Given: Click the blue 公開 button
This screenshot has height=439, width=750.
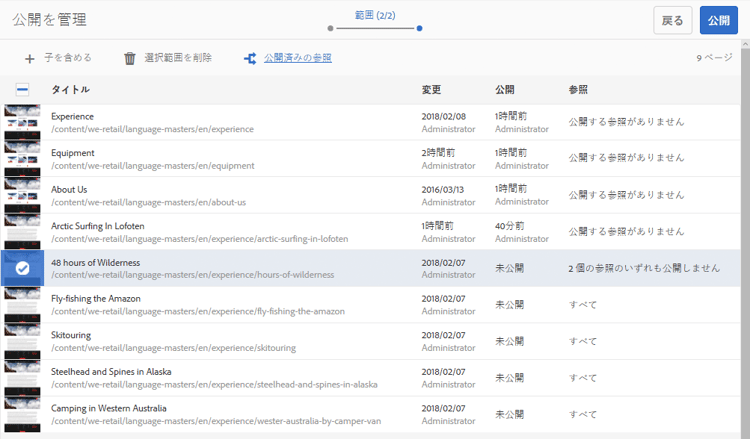Looking at the screenshot, I should click(718, 20).
